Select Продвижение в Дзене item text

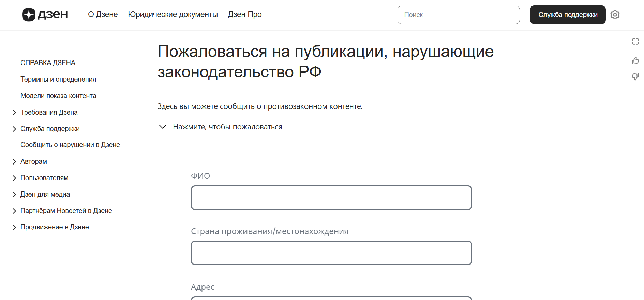coord(55,227)
